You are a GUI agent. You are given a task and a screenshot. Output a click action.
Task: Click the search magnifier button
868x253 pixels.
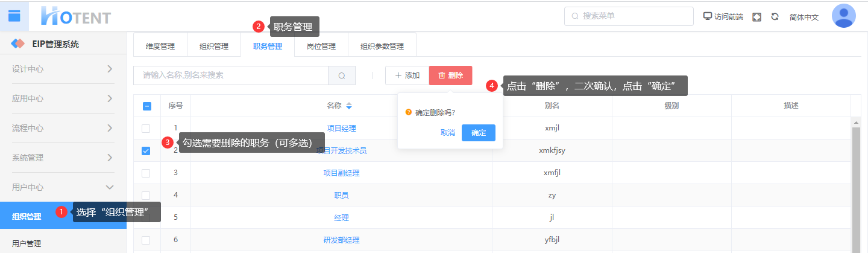tap(342, 75)
